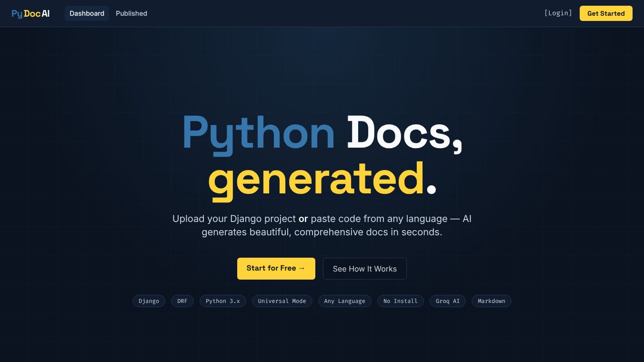Open See How It Works
644x362 pixels.
365,269
